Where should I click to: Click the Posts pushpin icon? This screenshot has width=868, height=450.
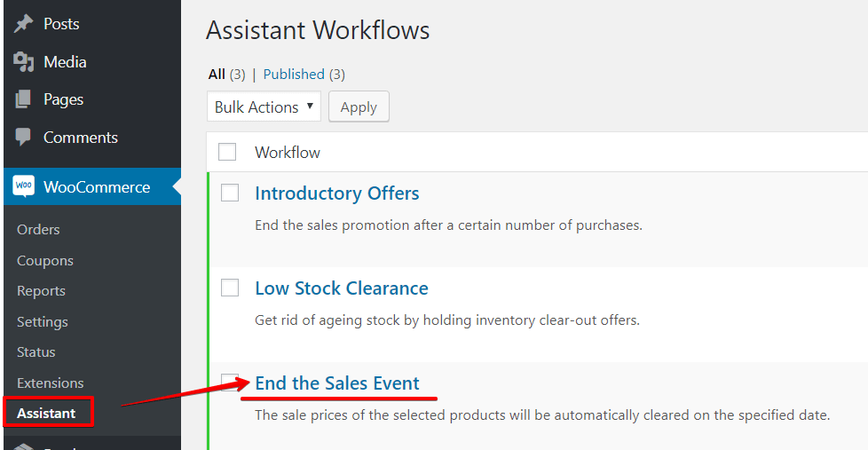23,24
